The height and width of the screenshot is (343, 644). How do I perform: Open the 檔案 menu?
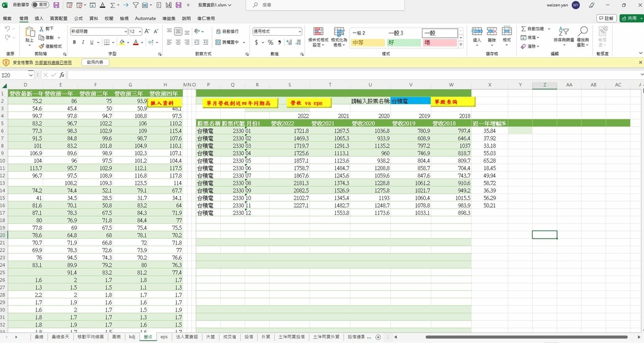(7, 18)
